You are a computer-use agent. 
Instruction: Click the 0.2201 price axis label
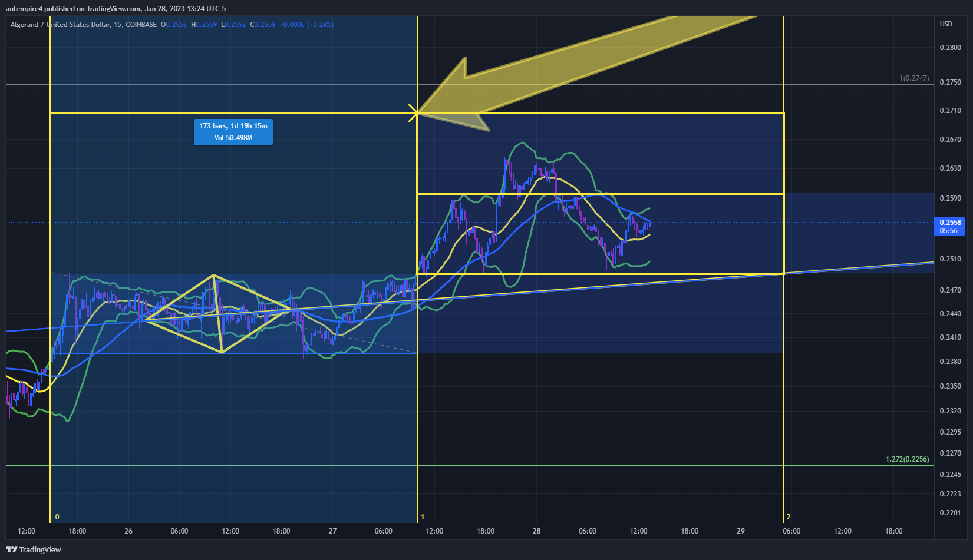(x=950, y=513)
